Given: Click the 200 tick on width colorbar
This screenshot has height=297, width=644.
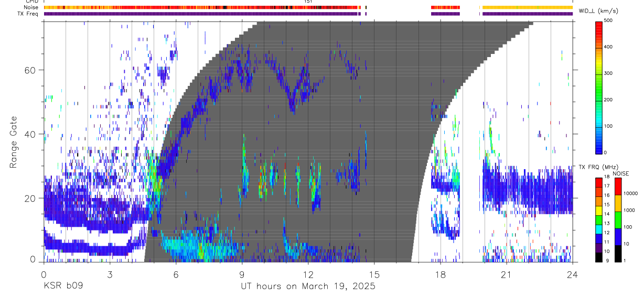Looking at the screenshot, I should 608,100.
